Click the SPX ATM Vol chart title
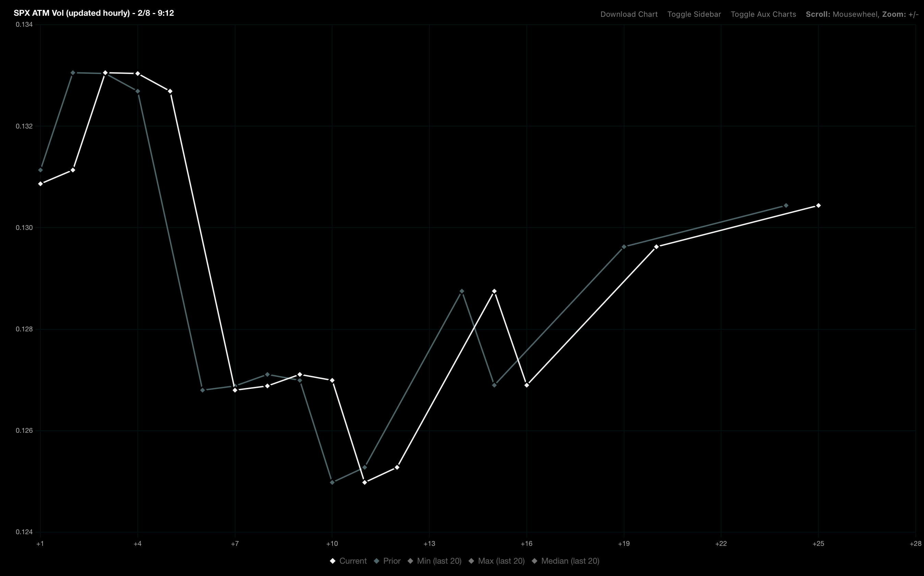The width and height of the screenshot is (924, 576). click(93, 13)
